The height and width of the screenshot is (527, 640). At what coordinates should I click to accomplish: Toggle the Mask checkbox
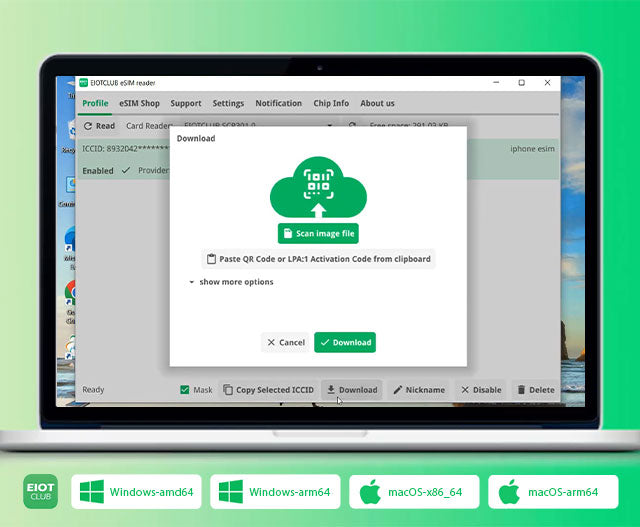click(x=185, y=390)
